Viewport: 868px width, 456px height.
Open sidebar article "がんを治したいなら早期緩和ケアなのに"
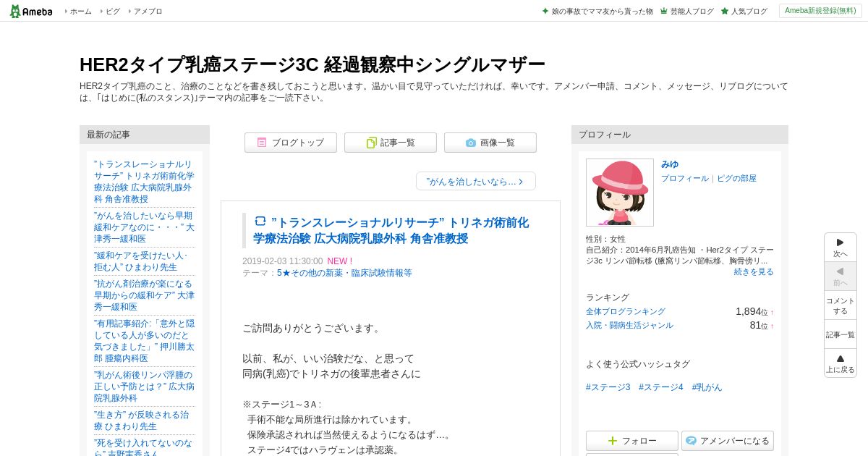[x=144, y=227]
